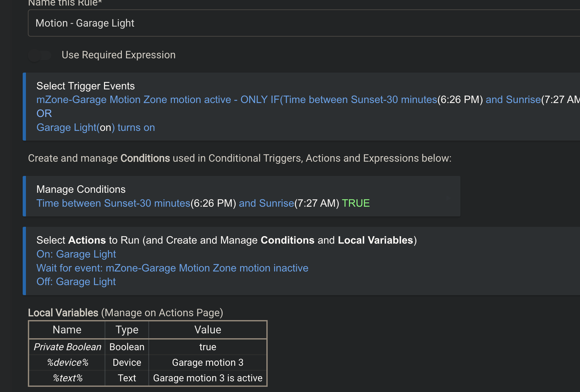Click the Garage motion 3 is active value

(208, 378)
